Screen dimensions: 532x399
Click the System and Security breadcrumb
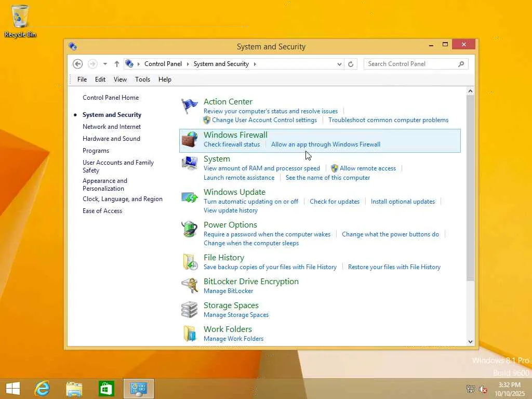point(221,64)
